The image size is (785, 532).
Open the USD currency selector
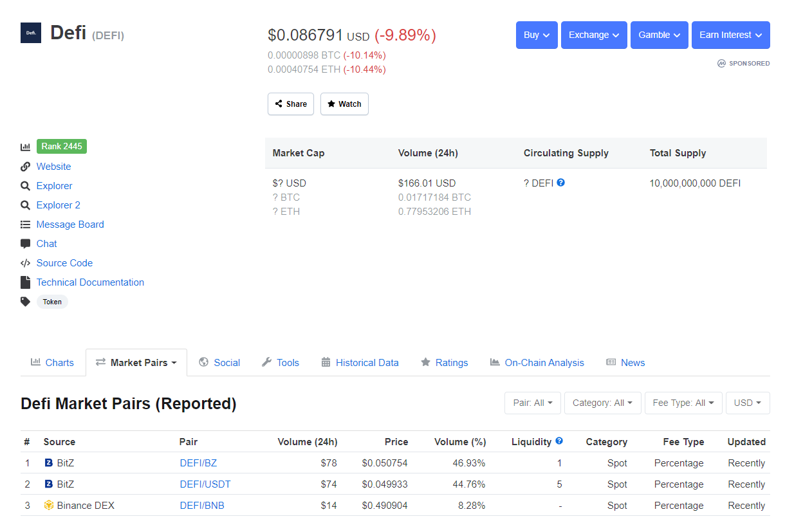pos(748,403)
